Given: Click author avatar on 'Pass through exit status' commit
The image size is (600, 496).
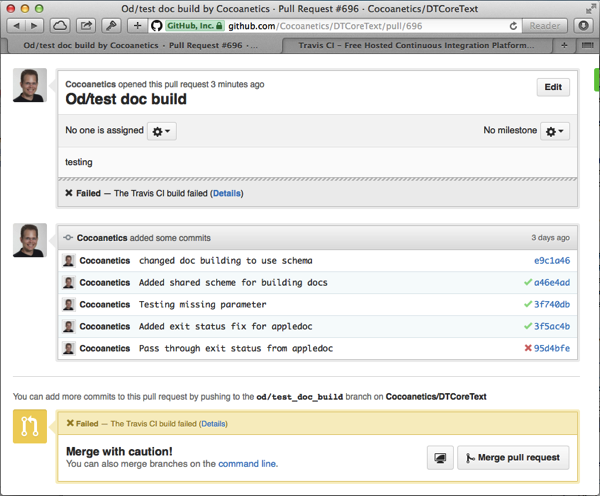Looking at the screenshot, I should pyautogui.click(x=68, y=348).
